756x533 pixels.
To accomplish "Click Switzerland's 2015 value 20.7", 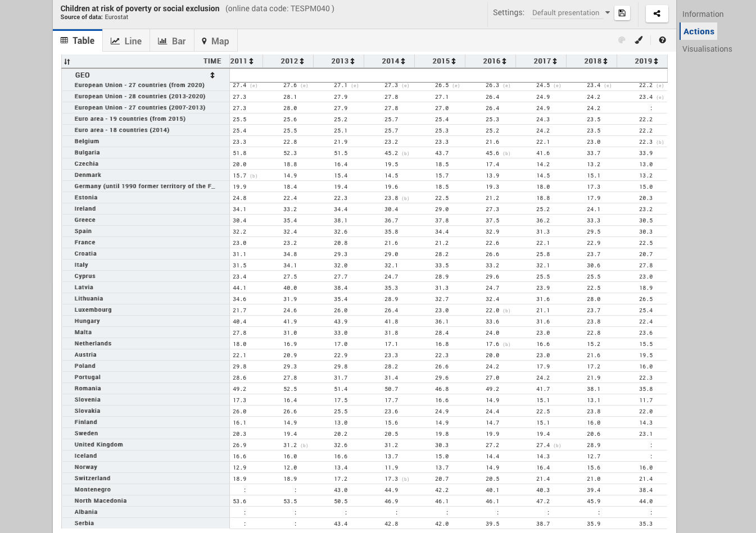I will 442,479.
